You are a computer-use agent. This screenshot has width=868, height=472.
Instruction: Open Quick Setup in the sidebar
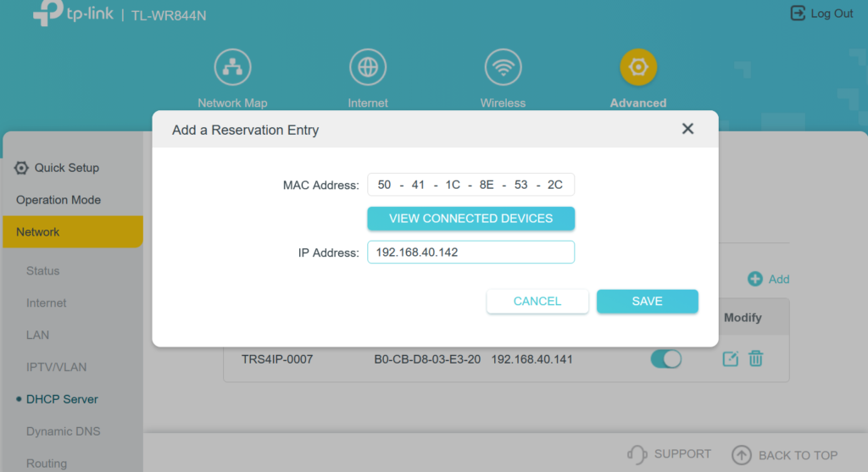pos(66,168)
